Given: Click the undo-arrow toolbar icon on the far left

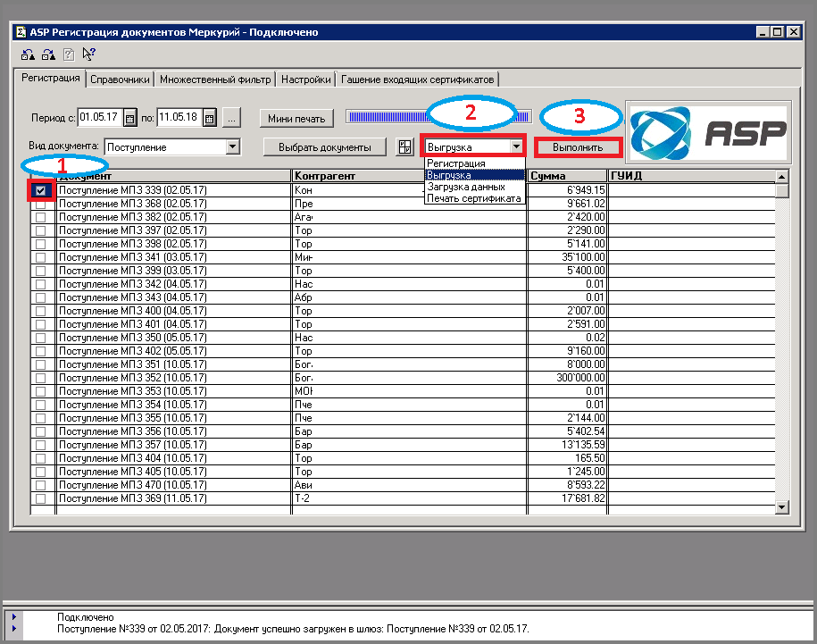Looking at the screenshot, I should (x=28, y=54).
